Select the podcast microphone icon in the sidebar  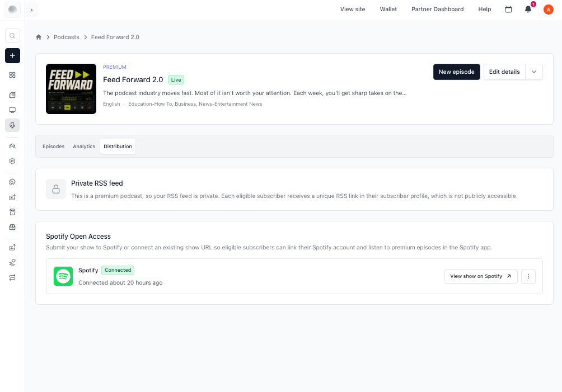click(x=12, y=125)
